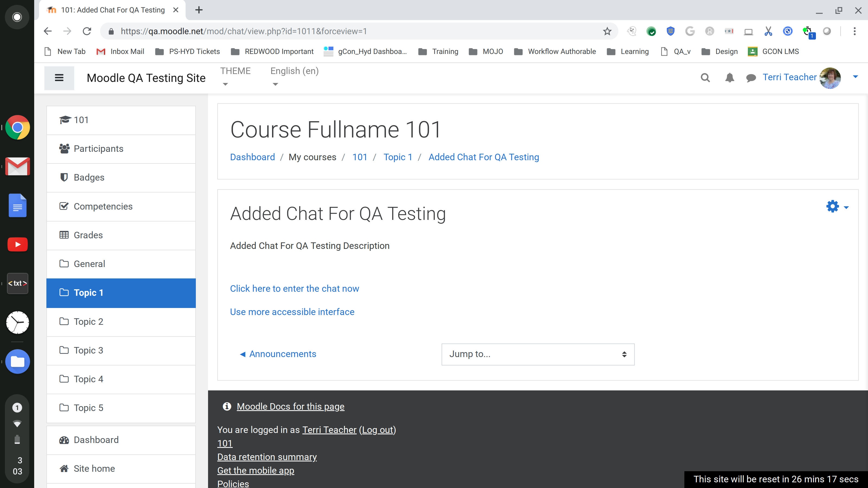Open Google Docs from the shelf
Image resolution: width=868 pixels, height=488 pixels.
tap(18, 205)
